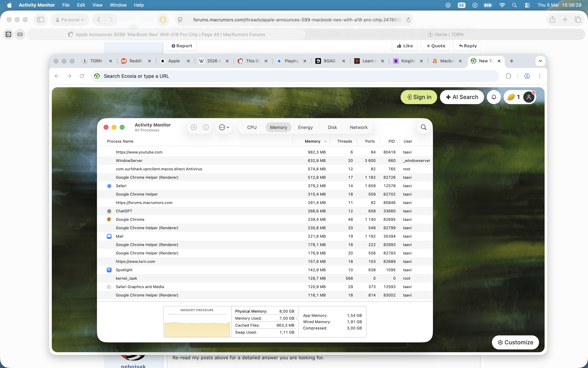Go back in the Chrome window
Viewport: 588px width, 368px height.
[57, 76]
